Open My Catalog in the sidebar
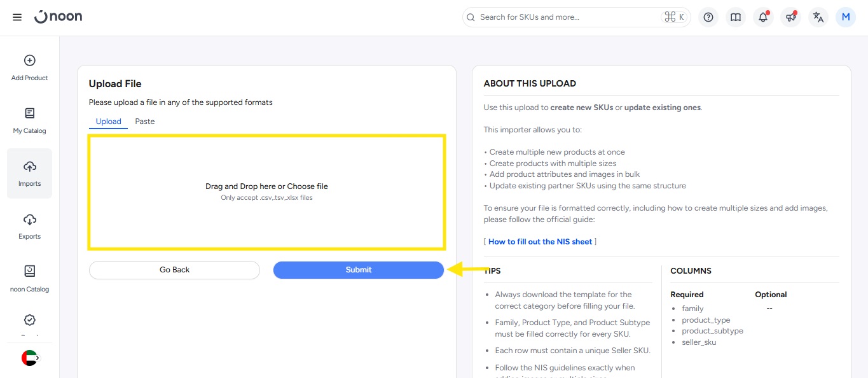The image size is (868, 378). (x=29, y=120)
